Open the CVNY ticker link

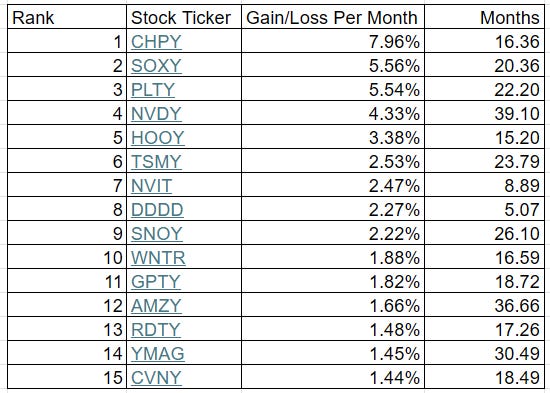[x=156, y=378]
